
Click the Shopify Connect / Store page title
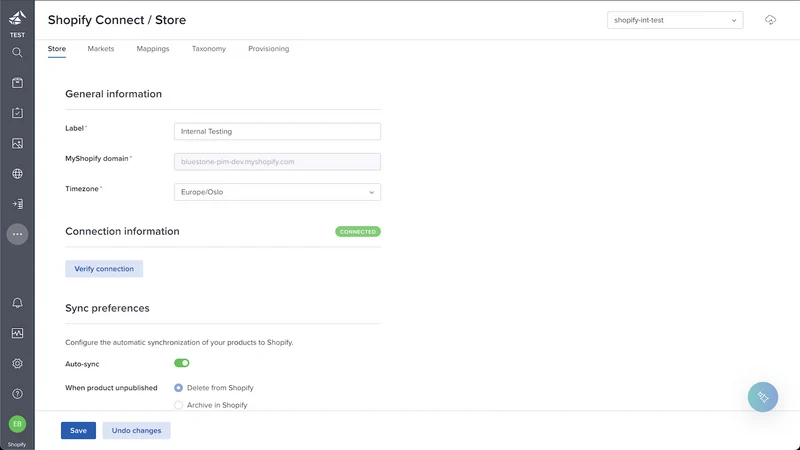pos(117,20)
